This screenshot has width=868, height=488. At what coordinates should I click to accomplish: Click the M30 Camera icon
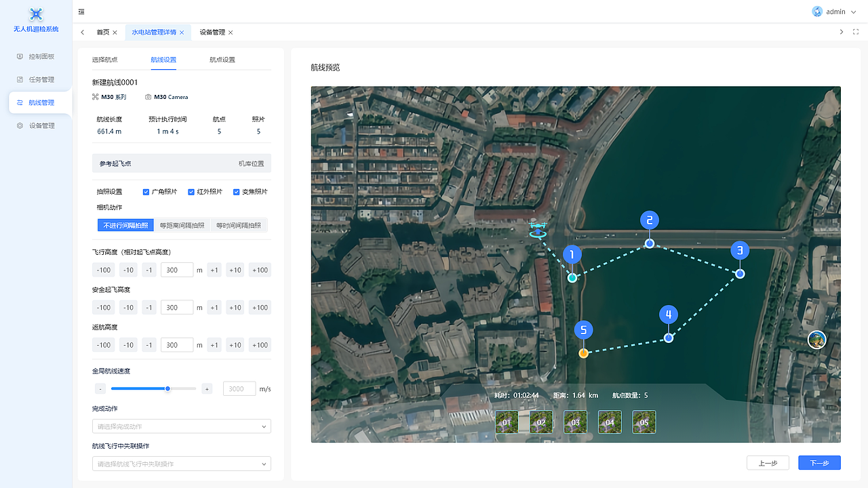click(x=148, y=97)
